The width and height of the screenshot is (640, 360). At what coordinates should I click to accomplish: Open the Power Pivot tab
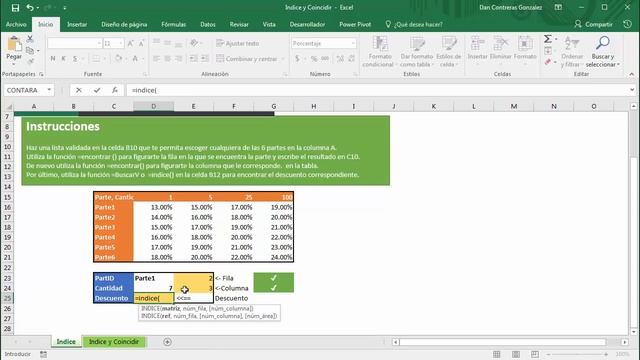tap(355, 24)
